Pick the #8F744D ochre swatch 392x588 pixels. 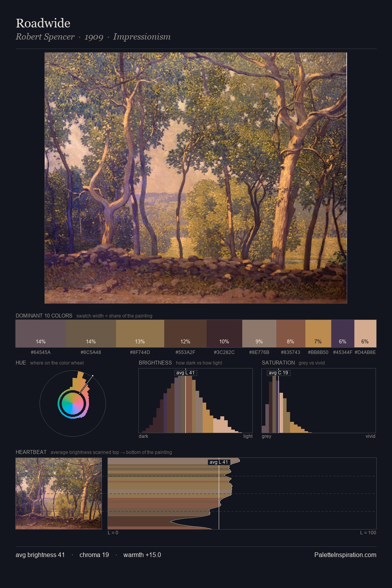click(140, 334)
